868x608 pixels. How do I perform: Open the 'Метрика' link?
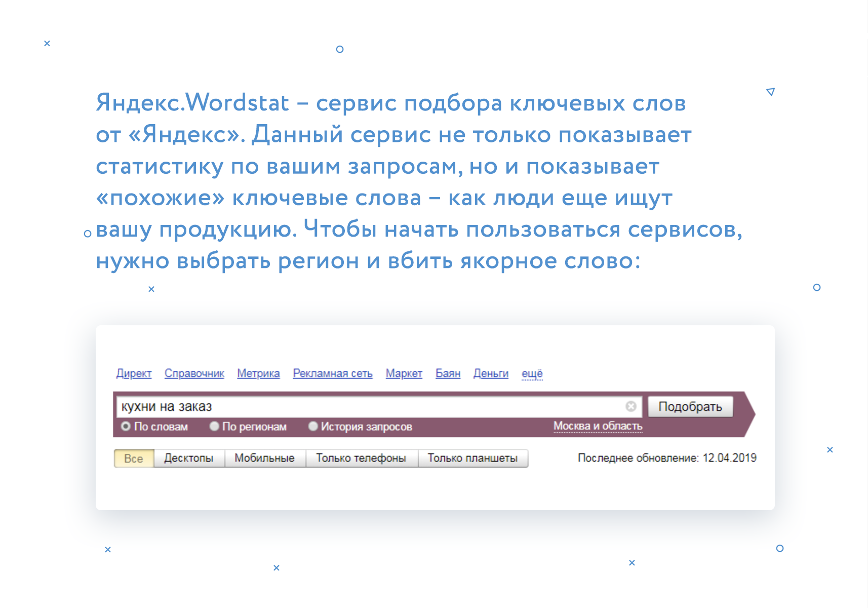pos(258,373)
